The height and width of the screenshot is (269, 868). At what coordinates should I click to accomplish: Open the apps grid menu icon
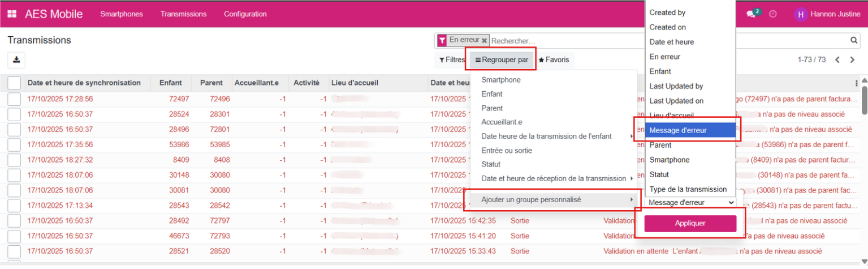(x=12, y=14)
